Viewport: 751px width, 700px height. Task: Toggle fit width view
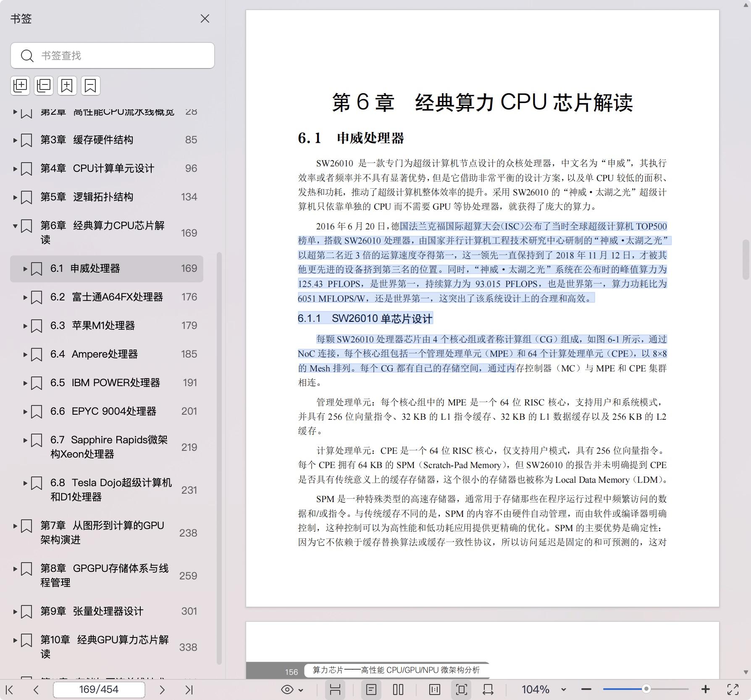pyautogui.click(x=488, y=689)
